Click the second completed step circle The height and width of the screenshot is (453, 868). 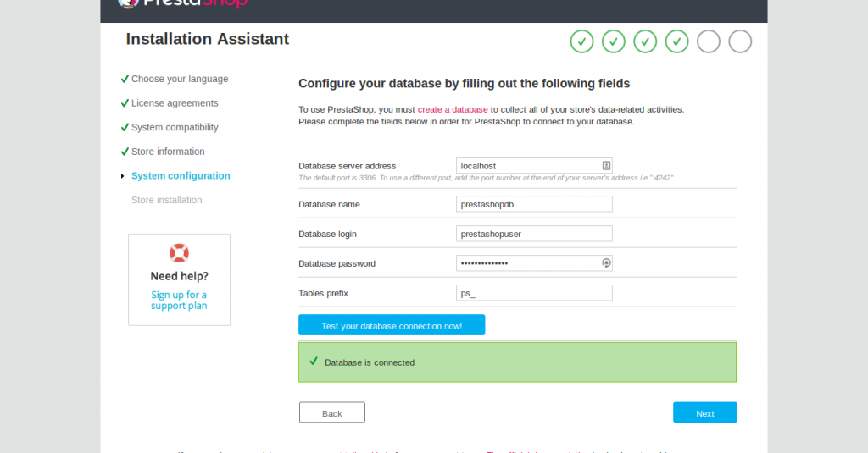tap(614, 41)
